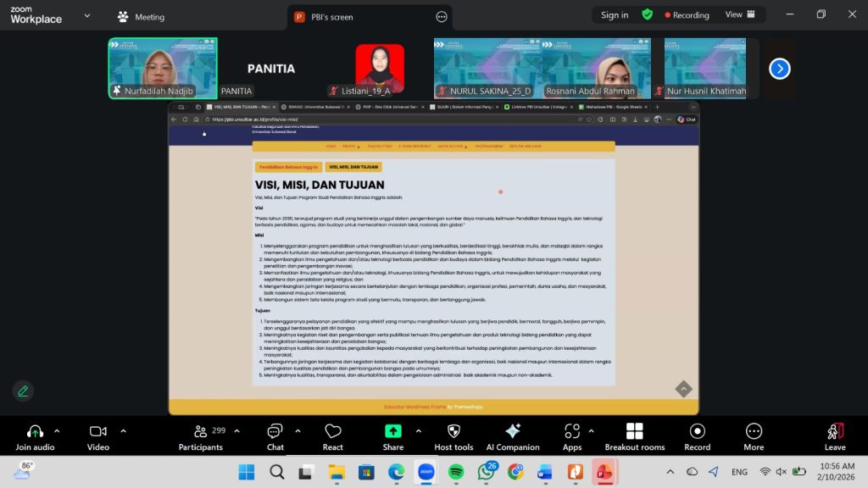
Task: Click the green Share screen button
Action: click(392, 436)
